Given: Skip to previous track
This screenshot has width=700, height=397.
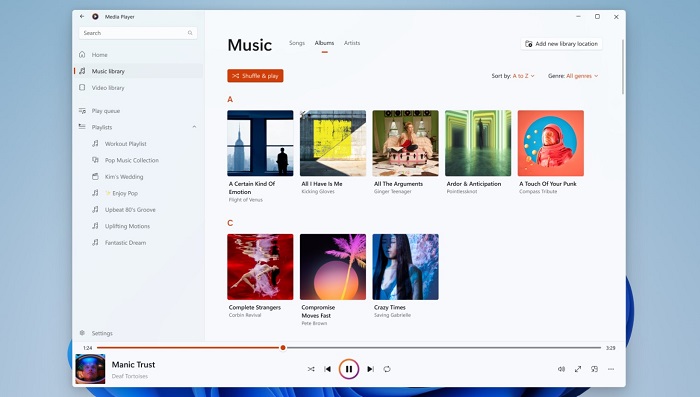Looking at the screenshot, I should 328,369.
